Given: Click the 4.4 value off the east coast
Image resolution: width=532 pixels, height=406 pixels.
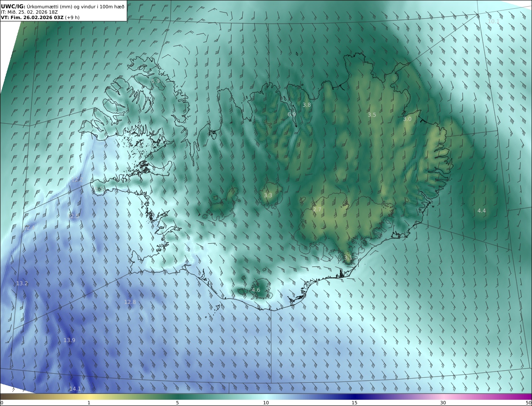Looking at the screenshot, I should pos(481,211).
